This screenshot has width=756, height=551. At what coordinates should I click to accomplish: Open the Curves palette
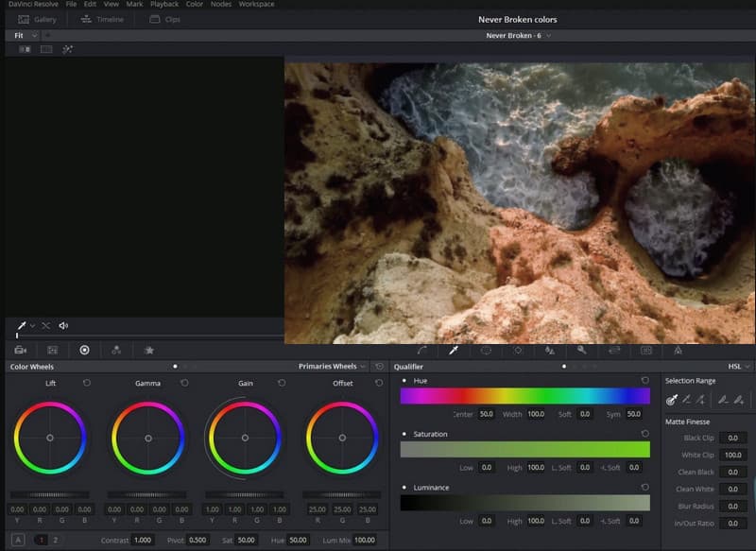coord(421,350)
